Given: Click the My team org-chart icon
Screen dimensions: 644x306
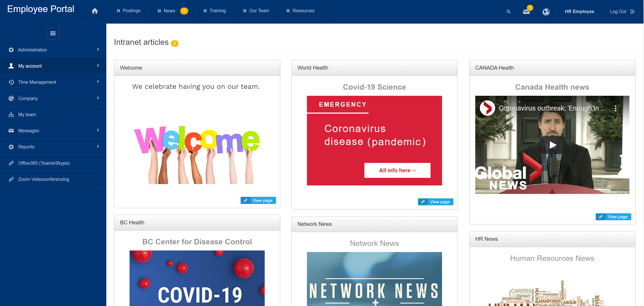Looking at the screenshot, I should pos(11,114).
